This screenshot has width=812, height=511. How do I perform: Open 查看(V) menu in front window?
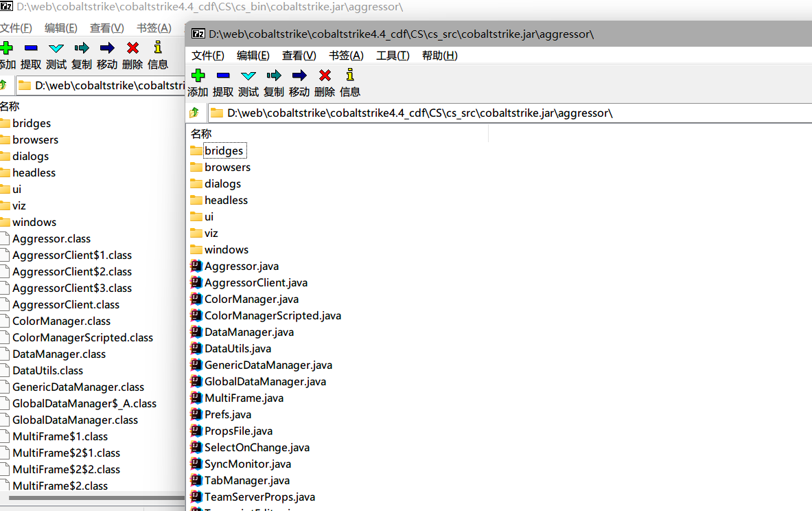tap(299, 56)
